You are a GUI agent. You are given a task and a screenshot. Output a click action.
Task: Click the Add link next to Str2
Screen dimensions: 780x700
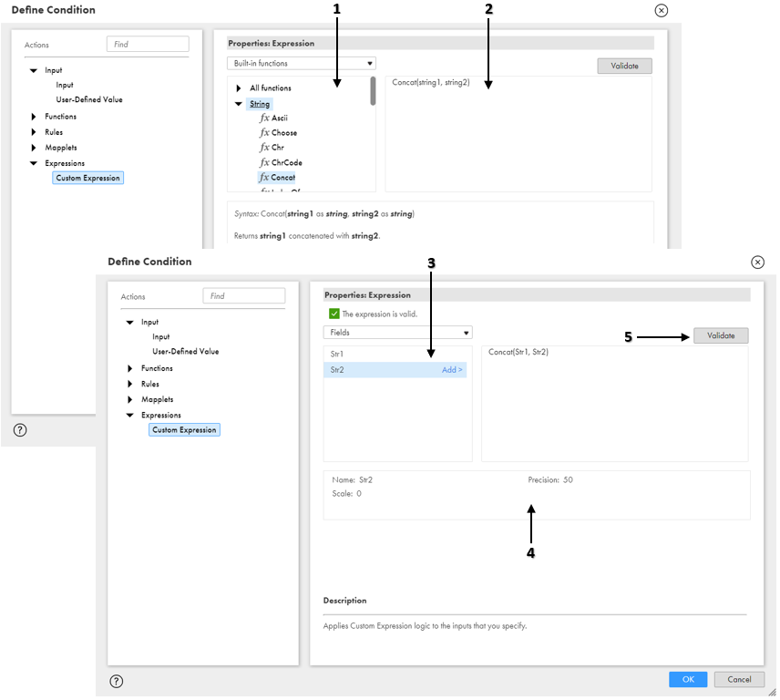(x=453, y=369)
